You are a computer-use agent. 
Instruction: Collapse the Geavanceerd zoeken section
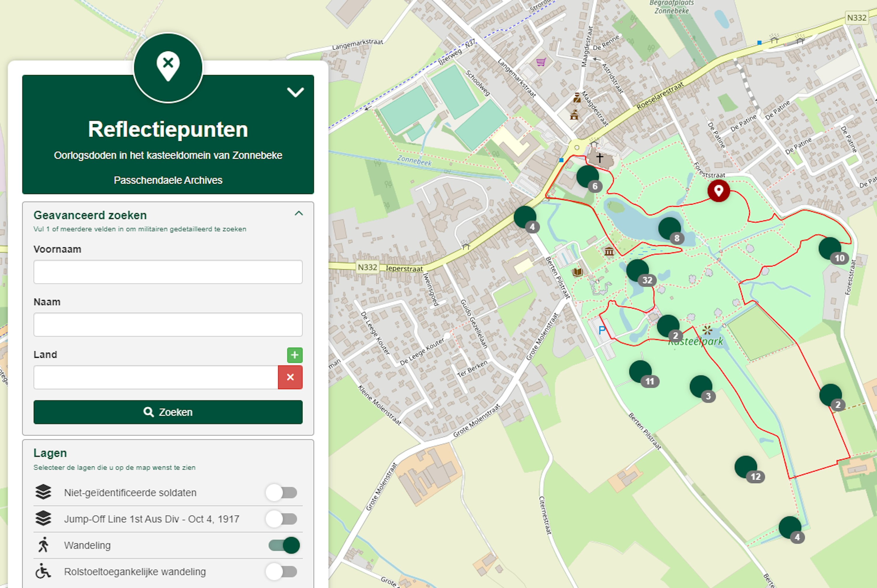[299, 213]
